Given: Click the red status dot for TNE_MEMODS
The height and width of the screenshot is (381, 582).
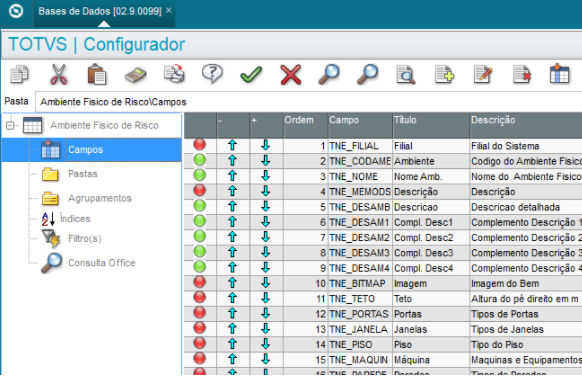Looking at the screenshot, I should tap(200, 190).
